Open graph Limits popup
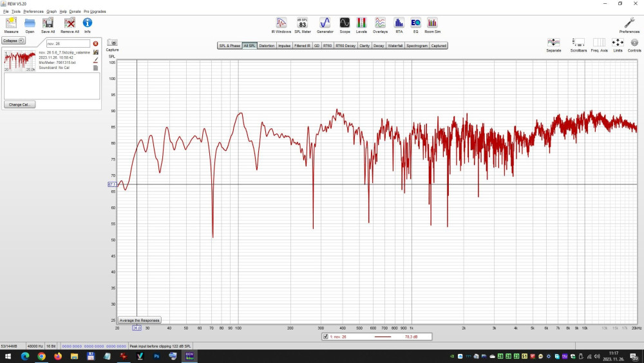This screenshot has height=363, width=644. point(618,43)
